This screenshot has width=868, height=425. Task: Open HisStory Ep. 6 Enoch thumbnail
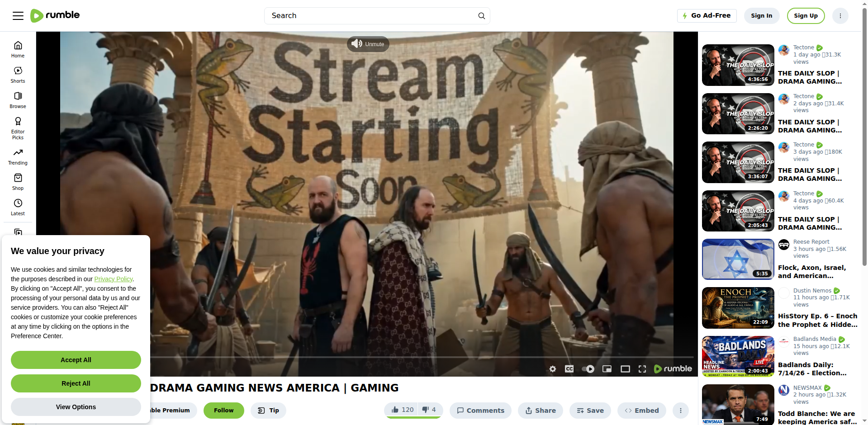738,308
